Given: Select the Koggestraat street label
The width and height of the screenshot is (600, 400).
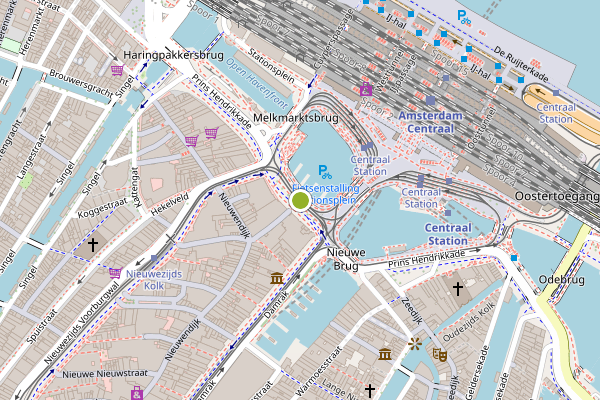Looking at the screenshot, I should tap(102, 208).
